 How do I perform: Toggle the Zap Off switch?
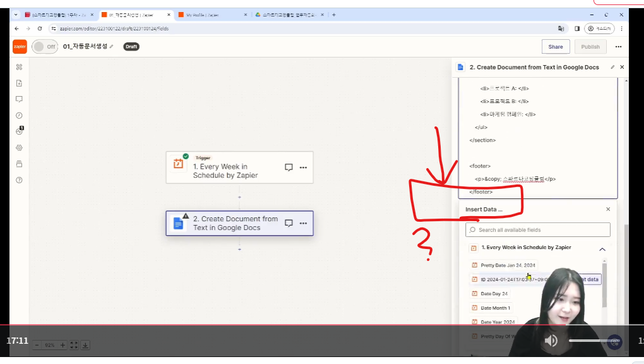(x=45, y=47)
